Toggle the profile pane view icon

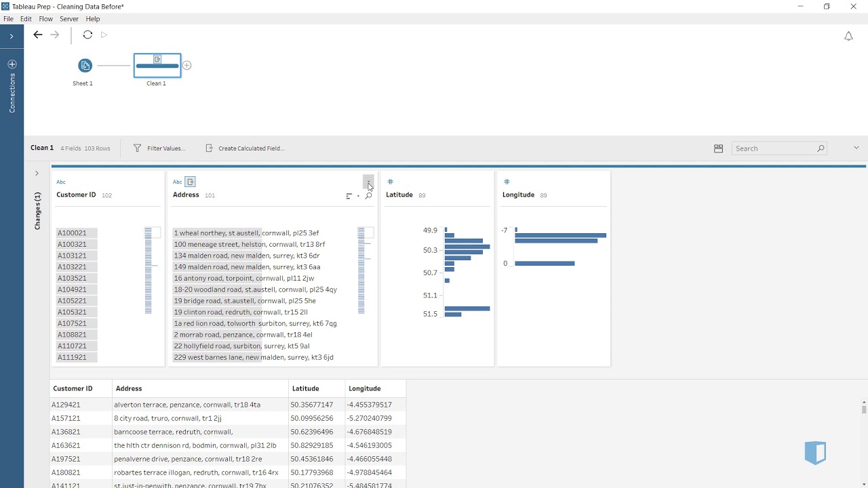coord(718,148)
